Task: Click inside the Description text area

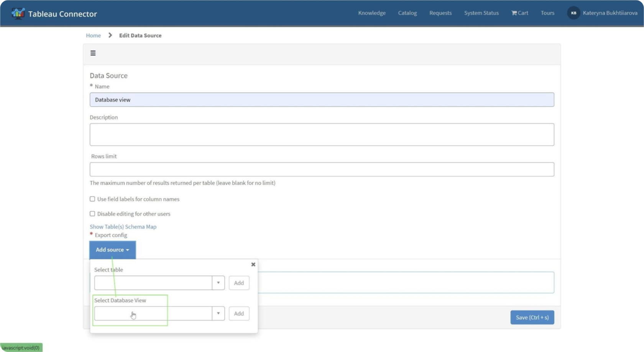Action: click(322, 134)
